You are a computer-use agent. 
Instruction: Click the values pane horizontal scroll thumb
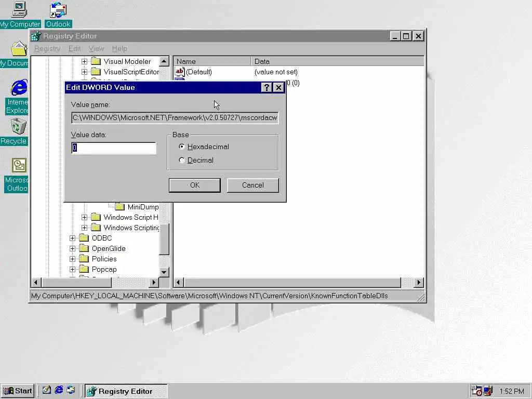pyautogui.click(x=292, y=282)
